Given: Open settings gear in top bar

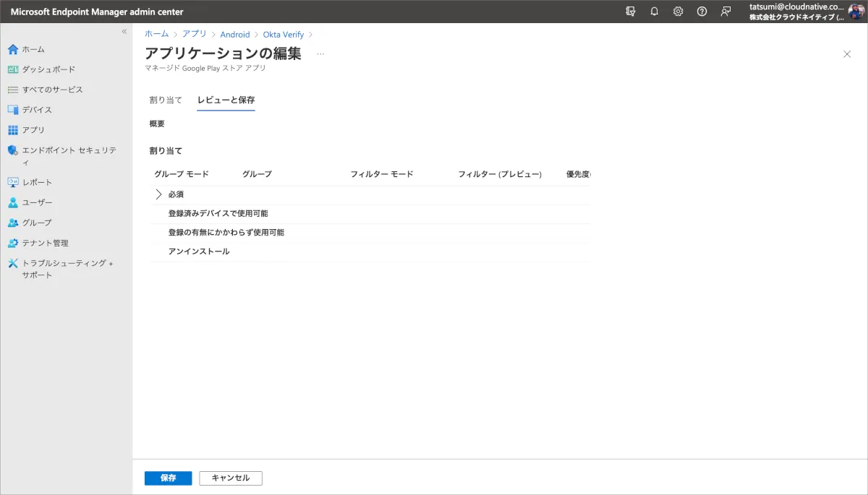Looking at the screenshot, I should (678, 12).
